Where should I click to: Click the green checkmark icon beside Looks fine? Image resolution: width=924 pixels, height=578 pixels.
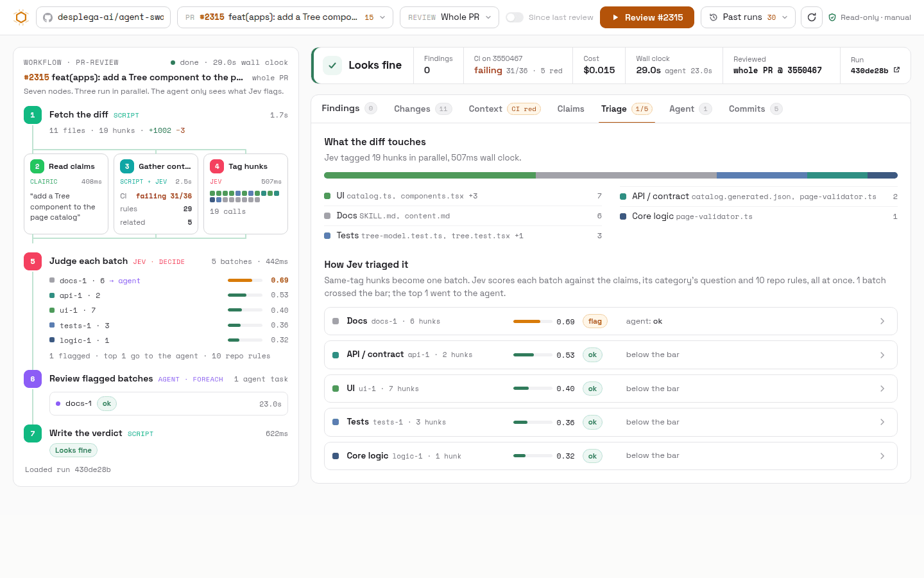coord(332,66)
